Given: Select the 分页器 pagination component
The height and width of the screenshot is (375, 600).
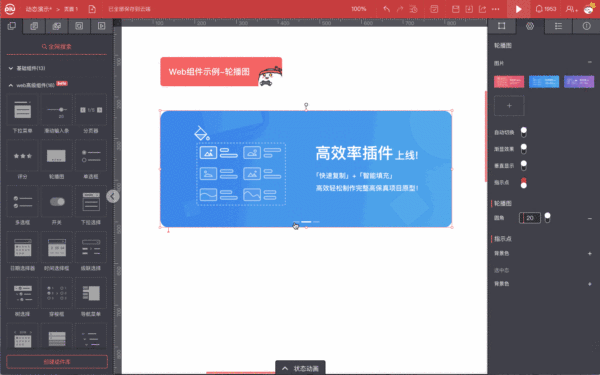Looking at the screenshot, I should pos(91,115).
